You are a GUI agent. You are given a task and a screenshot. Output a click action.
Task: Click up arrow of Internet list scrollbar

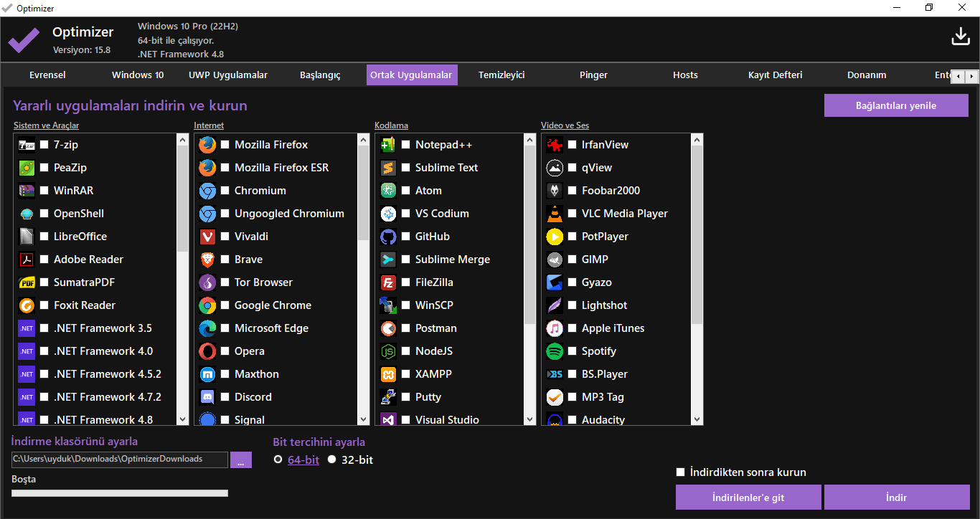363,140
